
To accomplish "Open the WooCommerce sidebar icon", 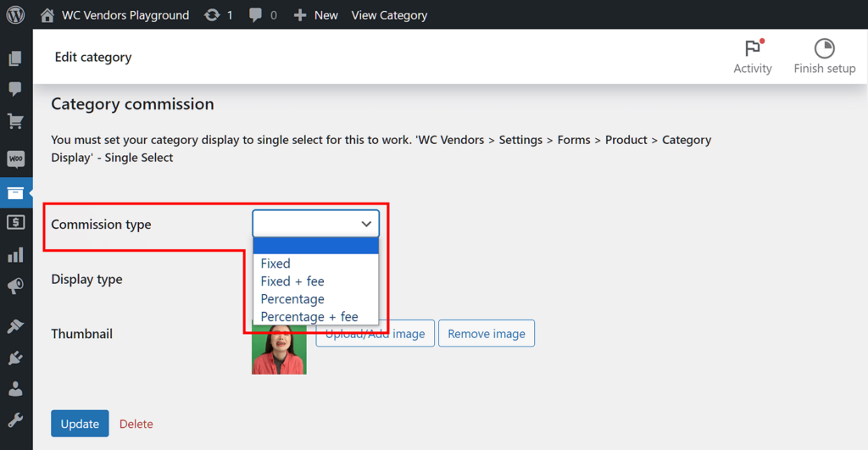I will coord(15,158).
